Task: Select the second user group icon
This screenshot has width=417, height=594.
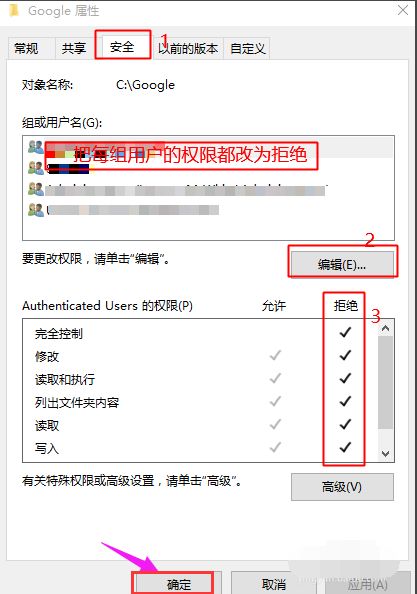Action: pyautogui.click(x=36, y=168)
